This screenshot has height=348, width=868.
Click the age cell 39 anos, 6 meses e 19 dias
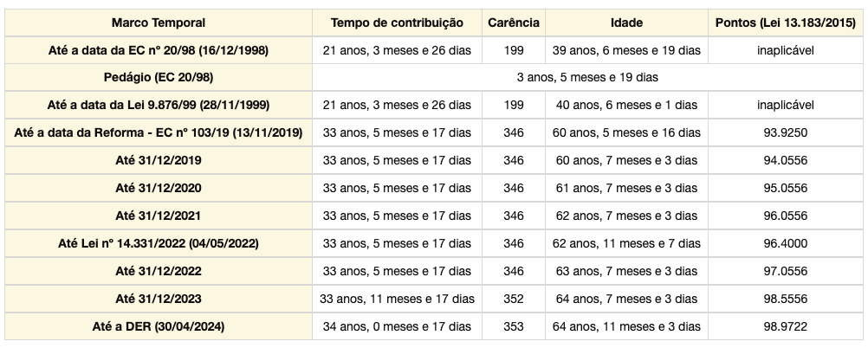(x=626, y=50)
